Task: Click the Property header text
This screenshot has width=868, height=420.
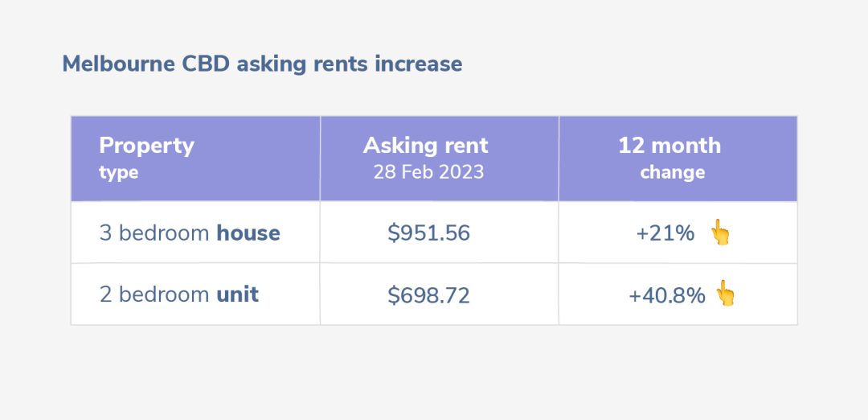Action: coord(147,146)
